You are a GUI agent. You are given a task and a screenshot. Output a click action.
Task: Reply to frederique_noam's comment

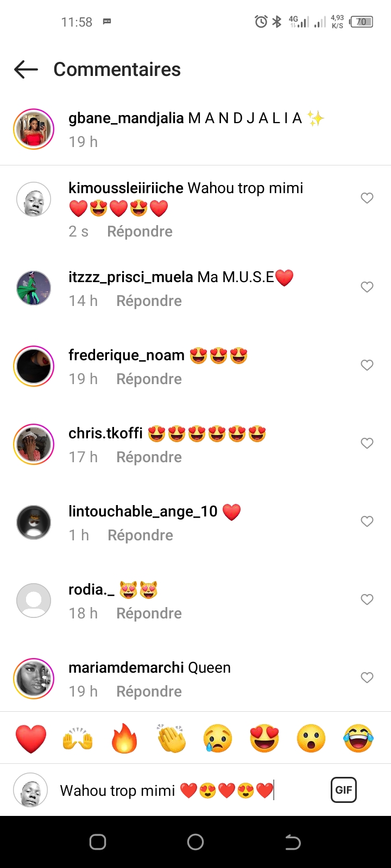coord(149,379)
